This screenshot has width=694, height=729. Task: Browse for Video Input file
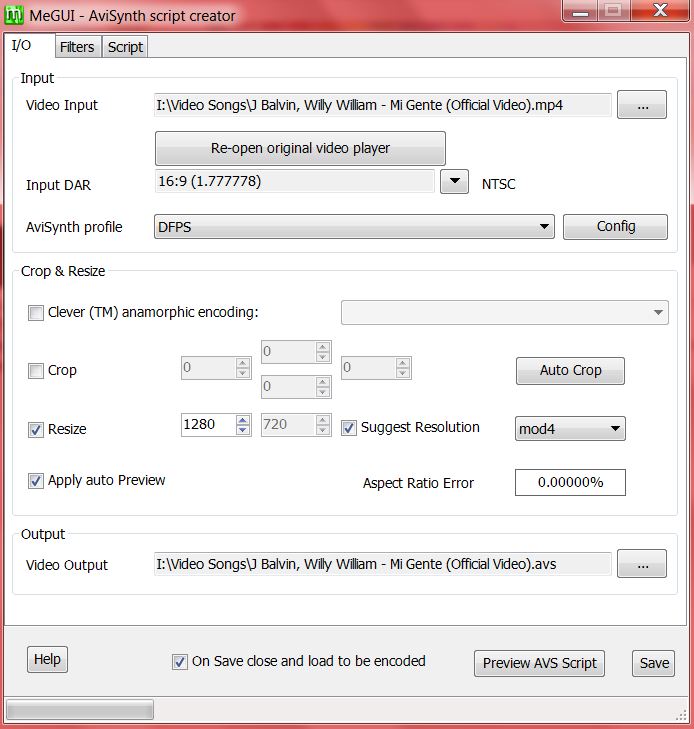(642, 105)
